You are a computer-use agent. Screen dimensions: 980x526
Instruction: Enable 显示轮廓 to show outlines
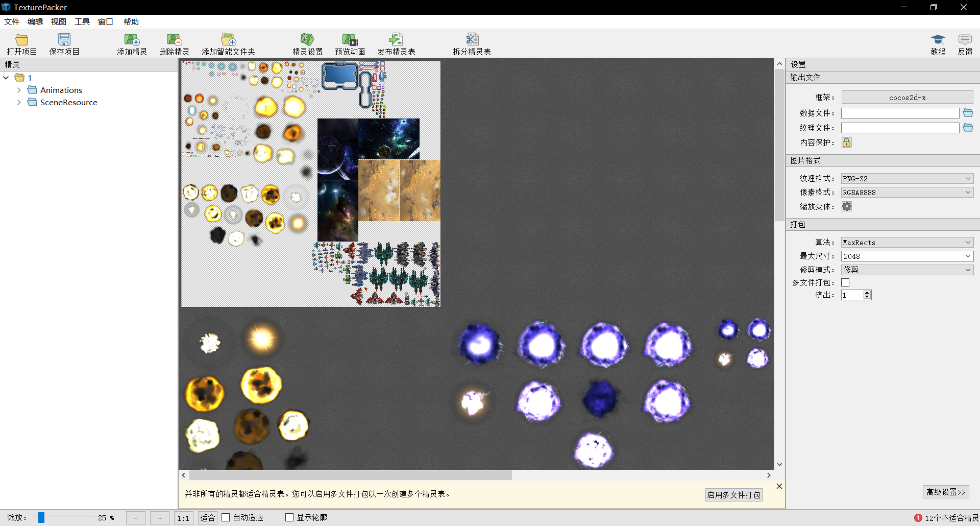[289, 517]
